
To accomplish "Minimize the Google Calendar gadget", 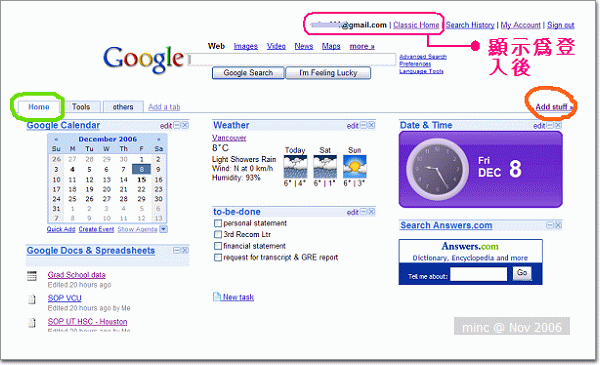I will [x=177, y=125].
